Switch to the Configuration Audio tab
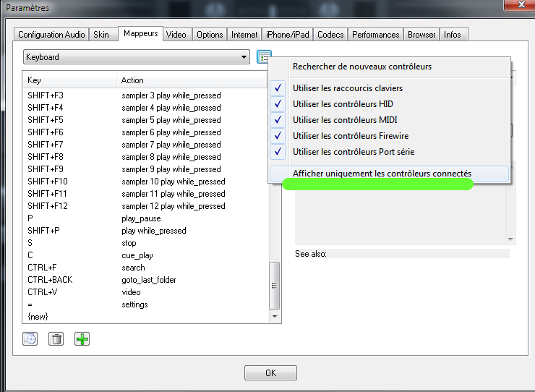This screenshot has width=535, height=392. pyautogui.click(x=51, y=35)
